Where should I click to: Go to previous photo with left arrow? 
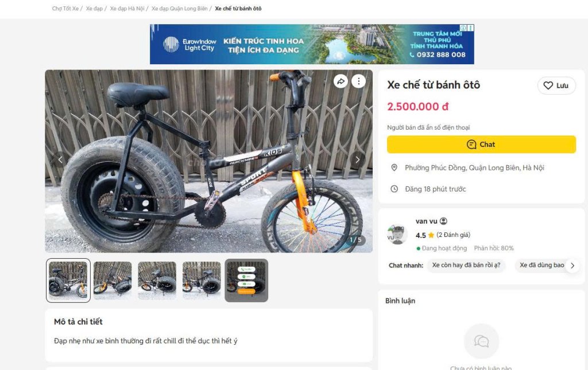tap(60, 160)
